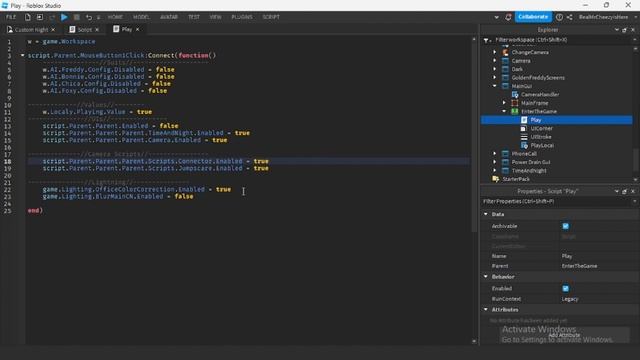Close the Play script tab
Image resolution: width=640 pixels, height=360 pixels.
pos(138,29)
